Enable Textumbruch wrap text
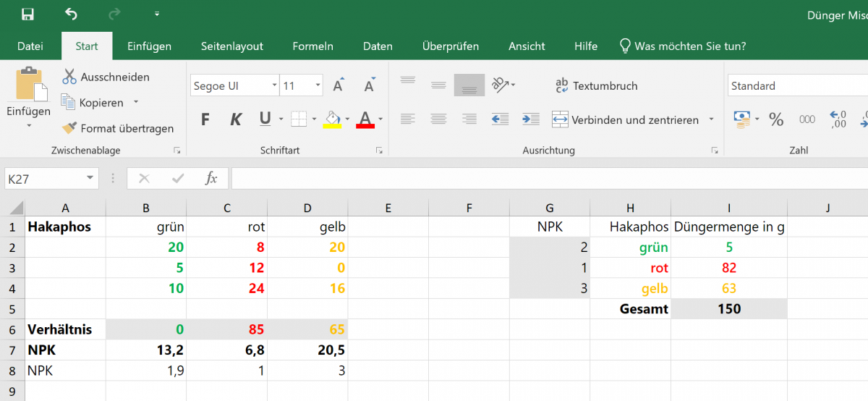Viewport: 868px width, 401px height. point(596,85)
